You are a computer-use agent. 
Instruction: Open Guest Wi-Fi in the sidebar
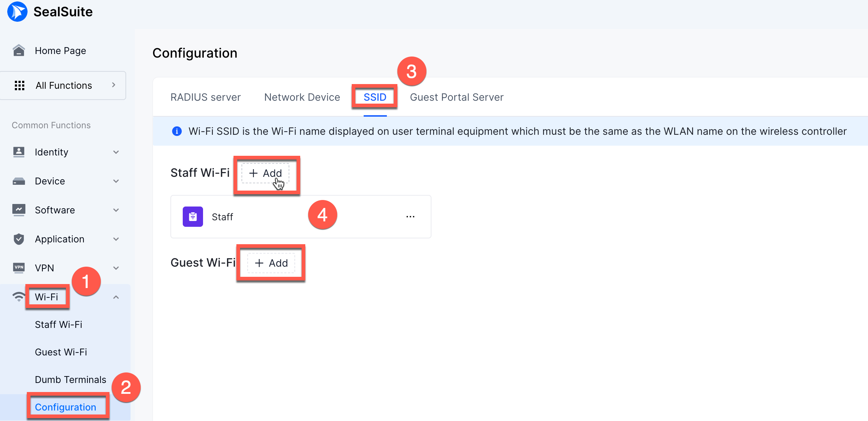pos(61,352)
